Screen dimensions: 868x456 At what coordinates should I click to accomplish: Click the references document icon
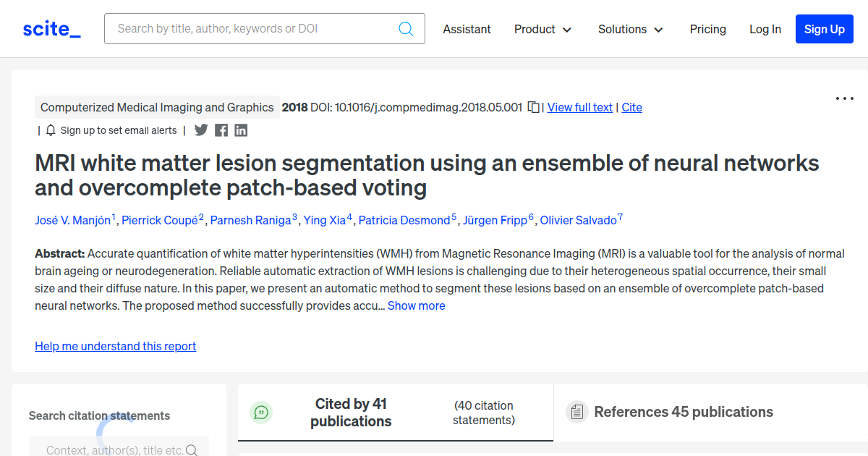pyautogui.click(x=576, y=412)
